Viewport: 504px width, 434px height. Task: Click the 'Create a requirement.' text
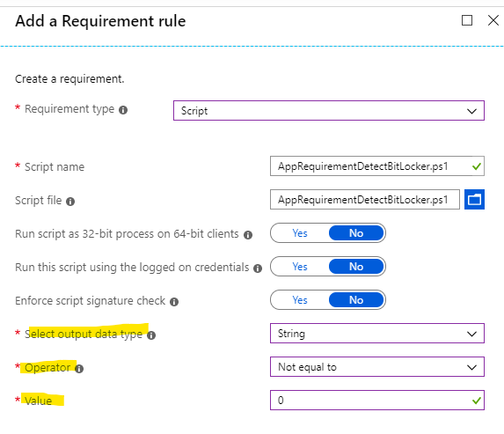tap(69, 79)
